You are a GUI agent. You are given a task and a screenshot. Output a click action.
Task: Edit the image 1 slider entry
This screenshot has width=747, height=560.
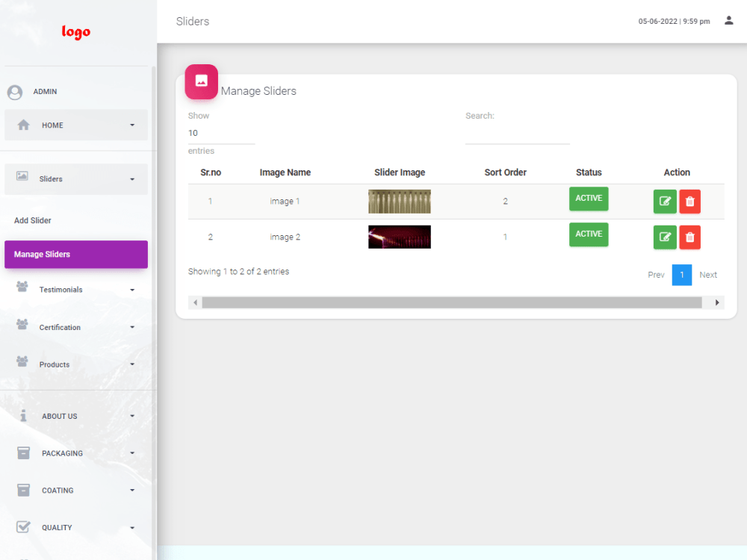coord(665,202)
